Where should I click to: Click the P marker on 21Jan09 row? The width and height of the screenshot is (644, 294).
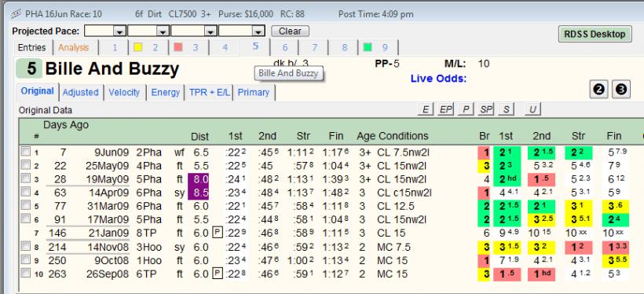(218, 233)
